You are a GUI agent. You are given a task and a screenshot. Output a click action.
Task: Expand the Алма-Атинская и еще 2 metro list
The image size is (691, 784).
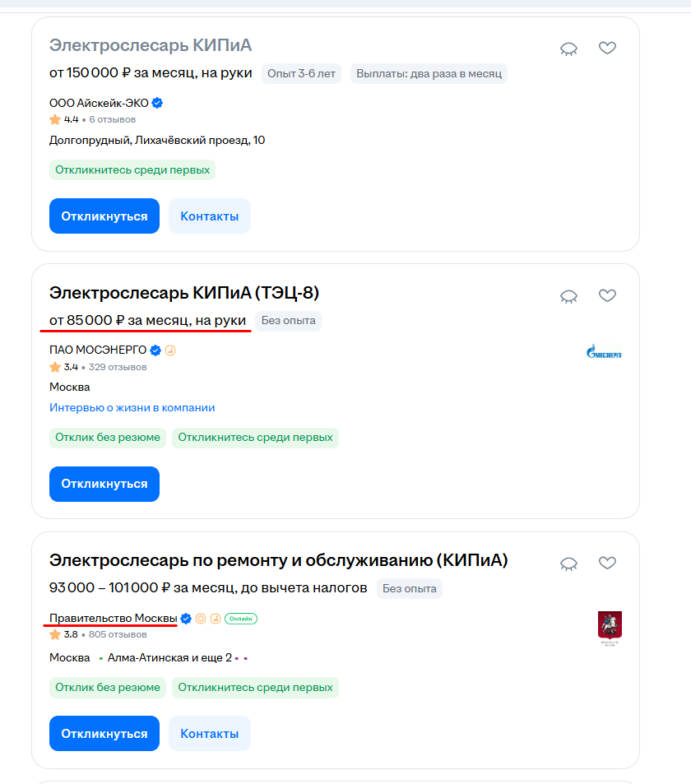169,657
